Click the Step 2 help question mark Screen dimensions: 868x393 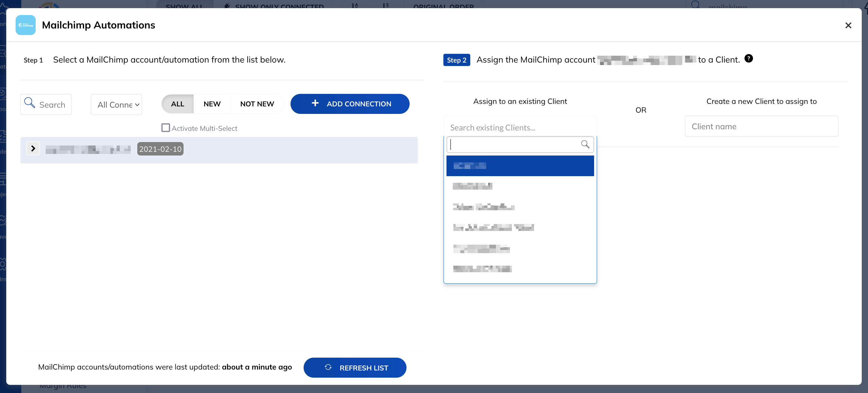click(x=748, y=59)
